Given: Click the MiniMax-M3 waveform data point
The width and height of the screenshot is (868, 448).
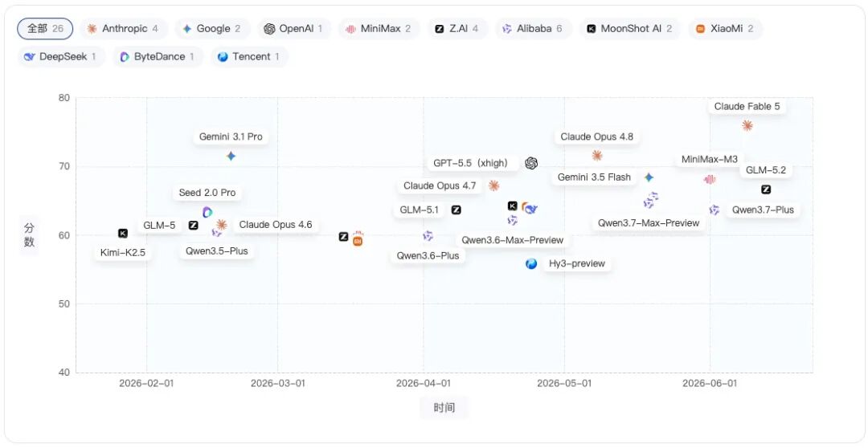Looking at the screenshot, I should (x=710, y=179).
